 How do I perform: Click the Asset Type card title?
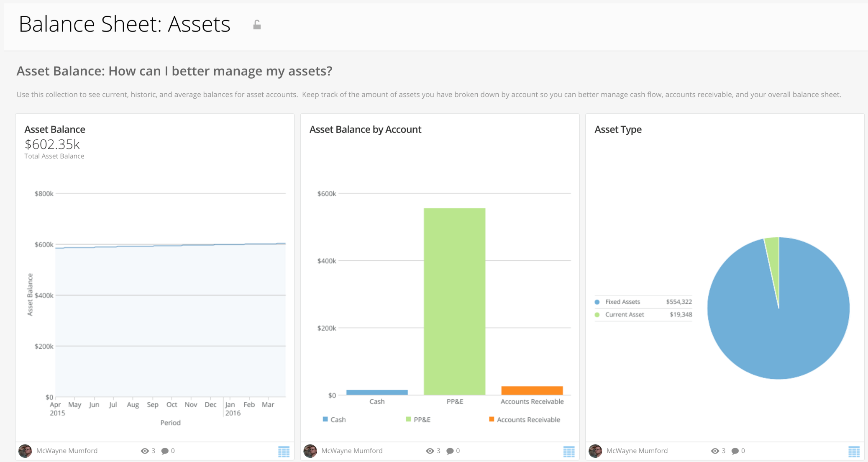tap(618, 129)
